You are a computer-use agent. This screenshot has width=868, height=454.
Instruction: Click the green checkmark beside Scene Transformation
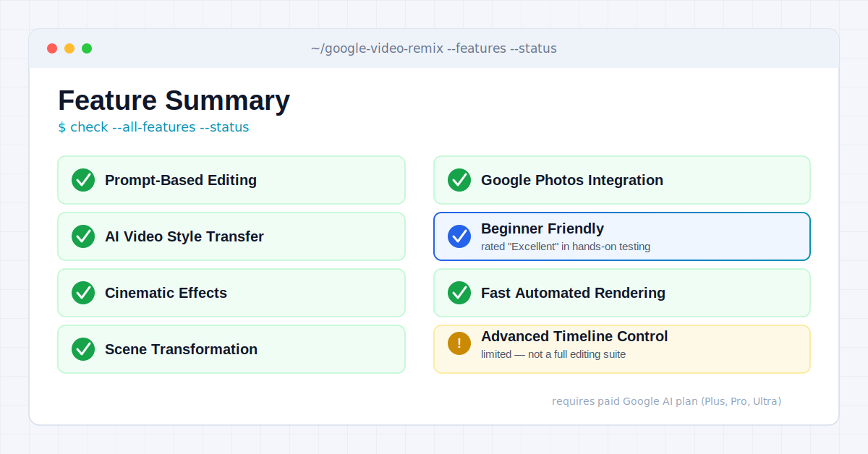click(x=83, y=349)
